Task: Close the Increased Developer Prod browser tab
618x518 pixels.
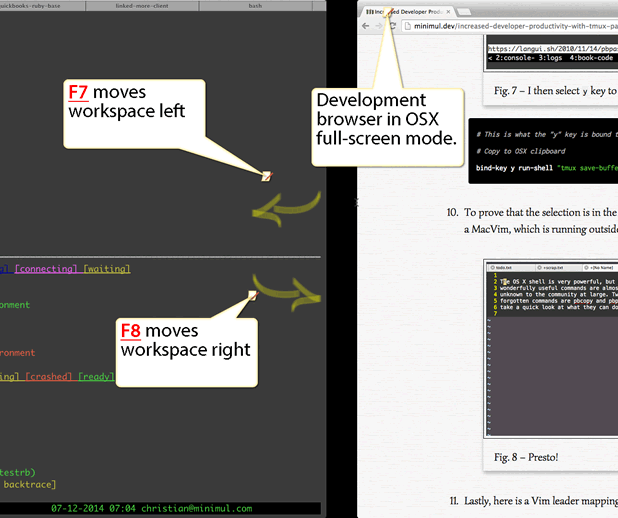Action: (448, 12)
